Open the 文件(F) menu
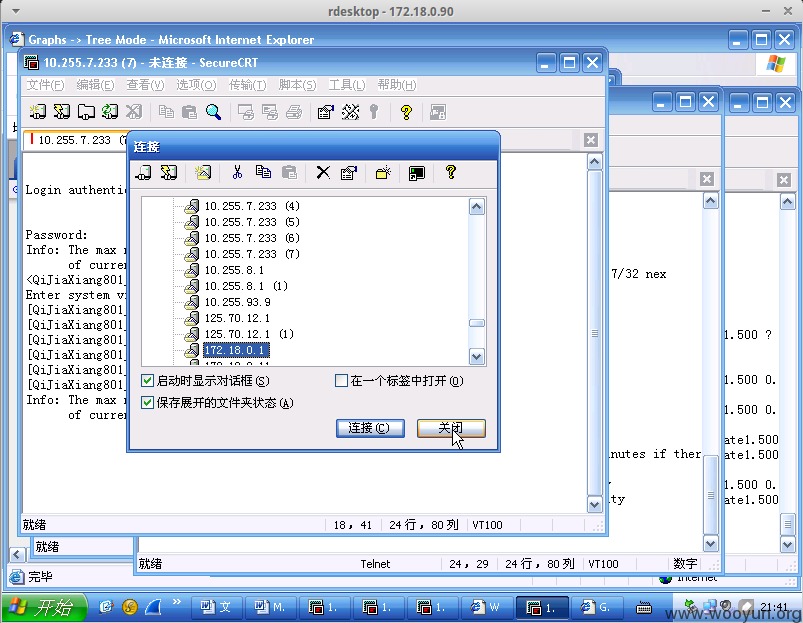This screenshot has height=623, width=803. click(x=45, y=84)
